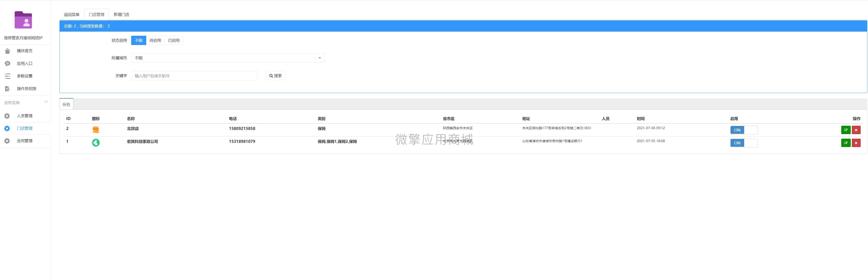868x279 pixels.
Task: Click the orange shop icon for 北郊店
Action: tap(96, 129)
